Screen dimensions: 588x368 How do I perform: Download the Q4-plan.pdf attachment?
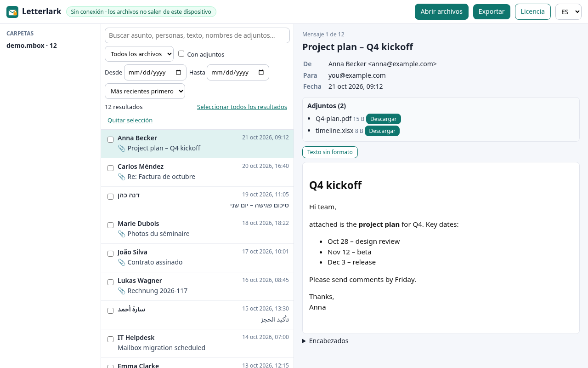coord(384,119)
